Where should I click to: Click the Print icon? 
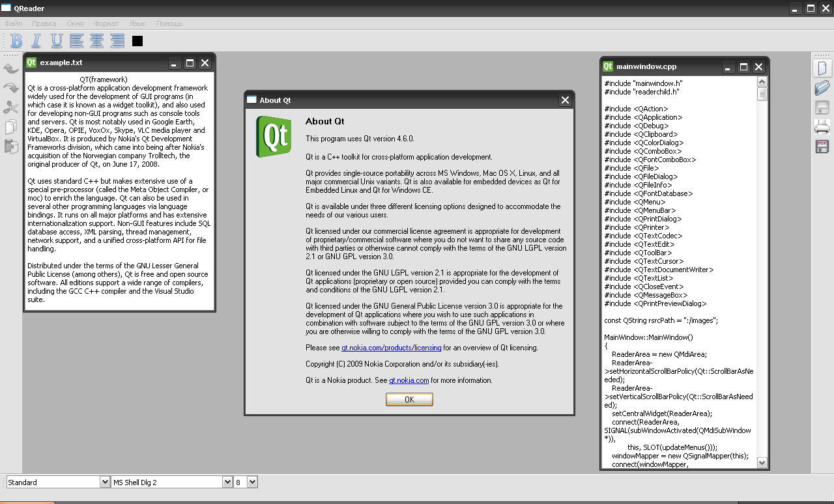pyautogui.click(x=822, y=127)
